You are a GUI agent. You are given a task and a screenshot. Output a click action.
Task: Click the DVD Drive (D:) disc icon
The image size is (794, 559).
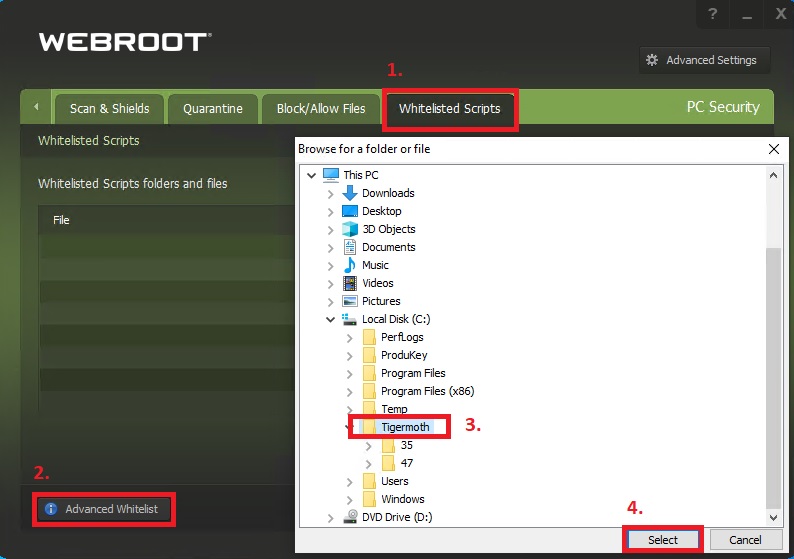click(350, 516)
